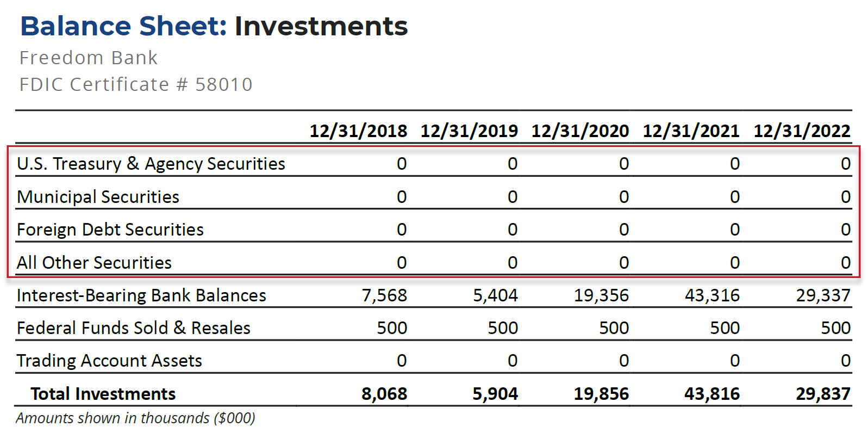The width and height of the screenshot is (868, 445).
Task: Click the Total Investments row label
Action: pyautogui.click(x=103, y=394)
